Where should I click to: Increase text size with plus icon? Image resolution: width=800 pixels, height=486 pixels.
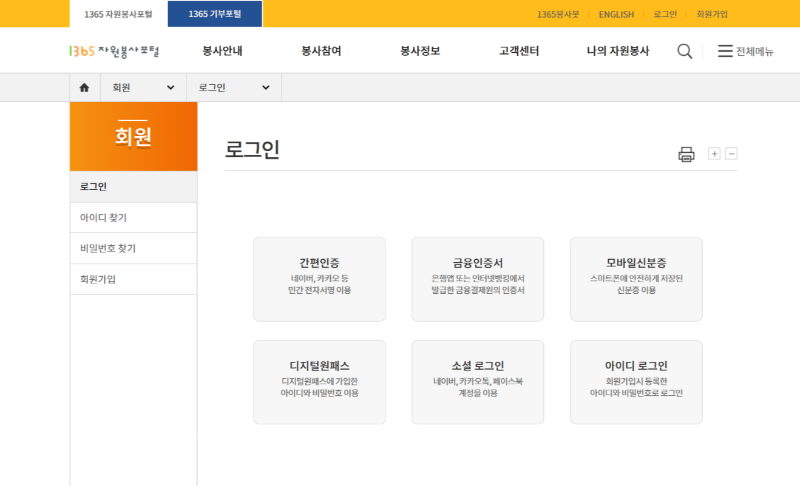click(714, 154)
